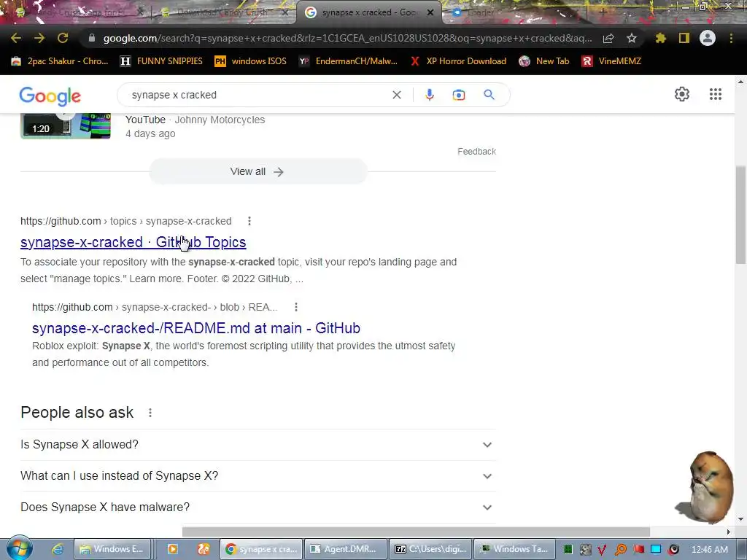
Task: Expand 'Does Synapse X have malware?' question
Action: pos(258,507)
